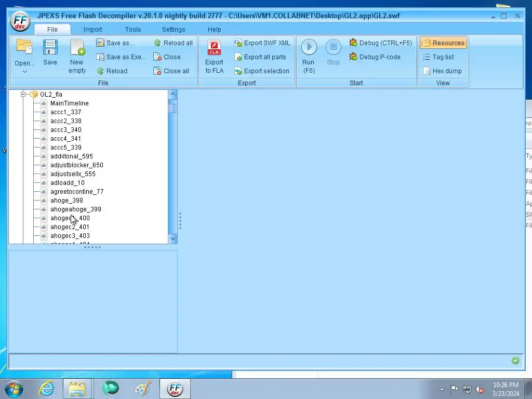Click the FFdec application logo button
This screenshot has height=399, width=532.
(20, 21)
